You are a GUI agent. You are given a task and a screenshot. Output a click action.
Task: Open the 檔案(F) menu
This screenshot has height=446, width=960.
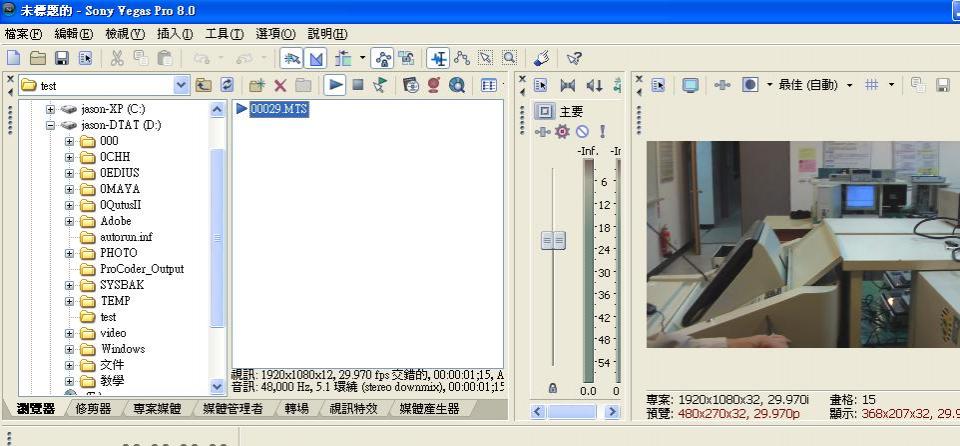23,34
